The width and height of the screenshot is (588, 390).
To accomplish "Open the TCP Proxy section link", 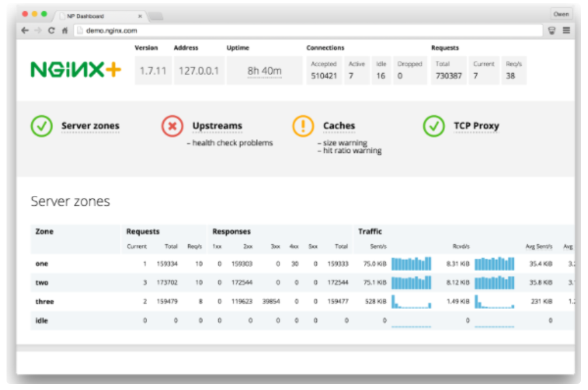I will pyautogui.click(x=476, y=126).
